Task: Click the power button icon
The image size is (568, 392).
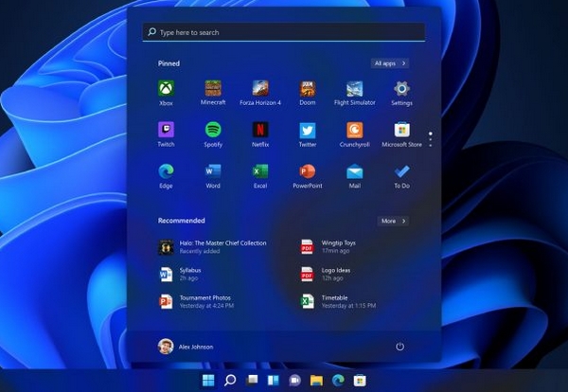Action: coord(399,347)
